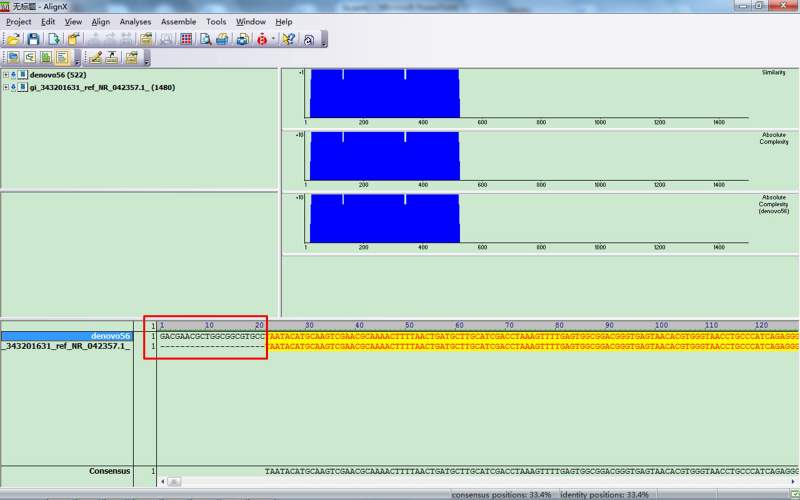
Task: Open the Window menu
Action: 251,22
